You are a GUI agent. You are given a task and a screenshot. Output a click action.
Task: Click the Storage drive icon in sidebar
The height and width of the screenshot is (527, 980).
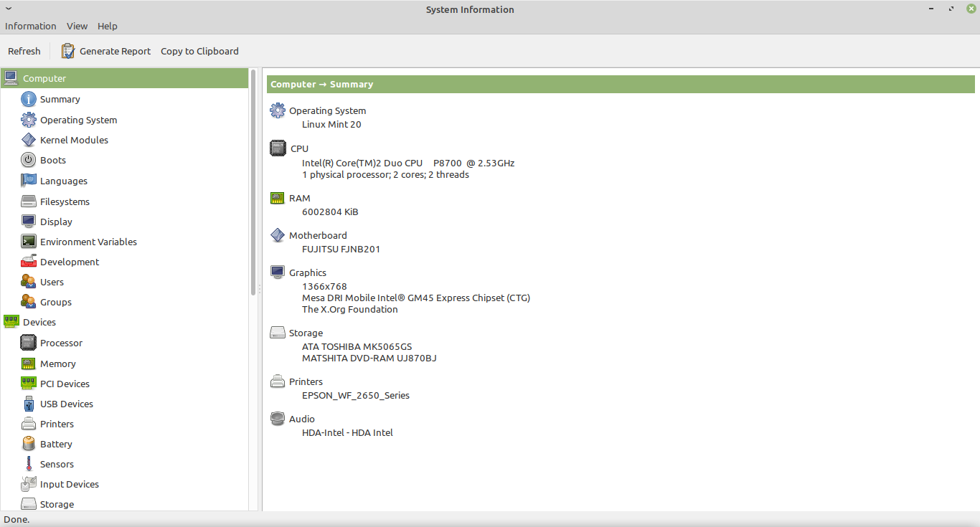[29, 504]
